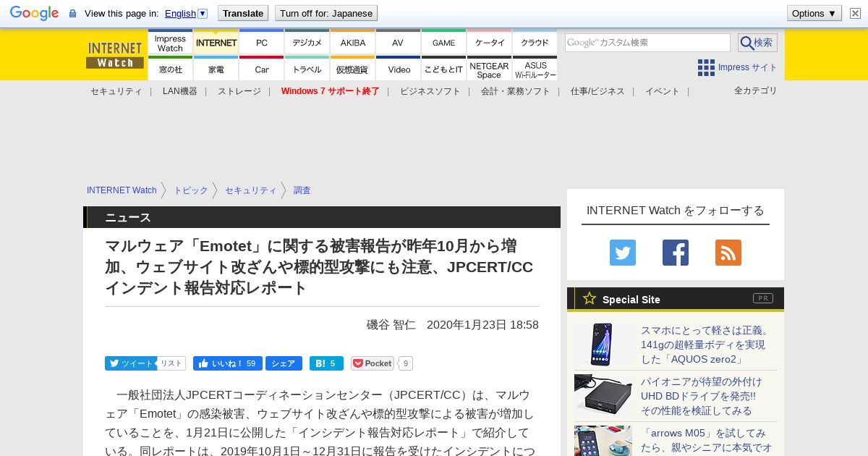Go to イベント category
The height and width of the screenshot is (456, 868).
click(663, 91)
